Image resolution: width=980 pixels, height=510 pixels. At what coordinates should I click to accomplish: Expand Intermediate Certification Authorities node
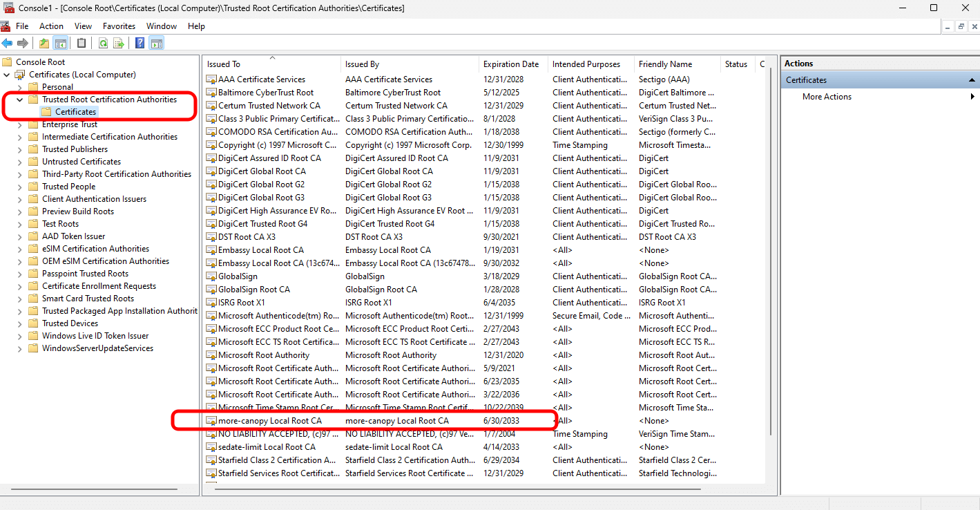19,137
